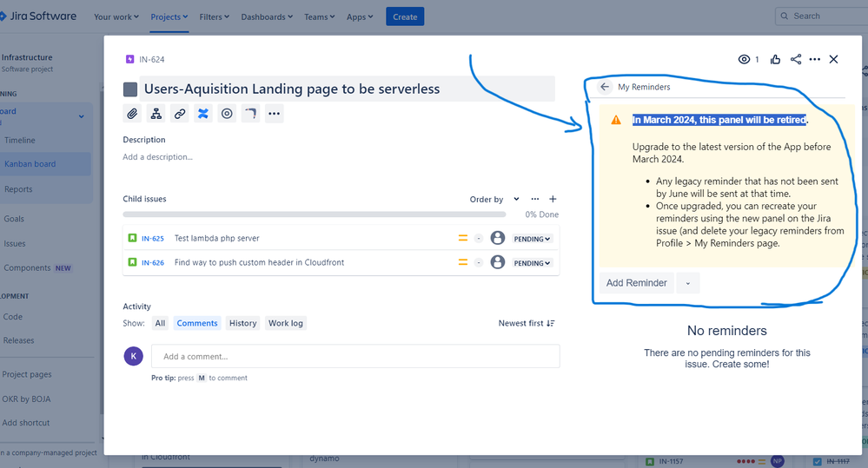Screen dimensions: 868x468
Task: Click the Create button
Action: [405, 16]
